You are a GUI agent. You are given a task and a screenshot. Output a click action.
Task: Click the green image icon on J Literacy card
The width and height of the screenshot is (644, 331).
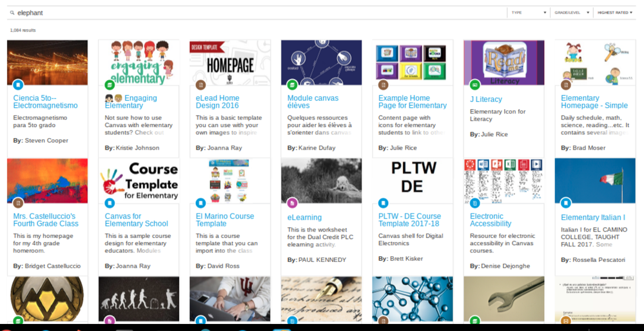click(x=475, y=85)
